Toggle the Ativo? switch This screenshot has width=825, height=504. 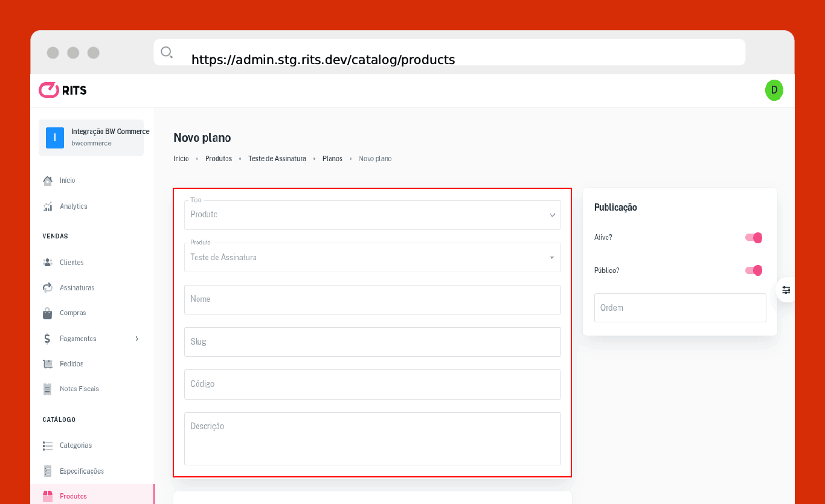tap(754, 238)
